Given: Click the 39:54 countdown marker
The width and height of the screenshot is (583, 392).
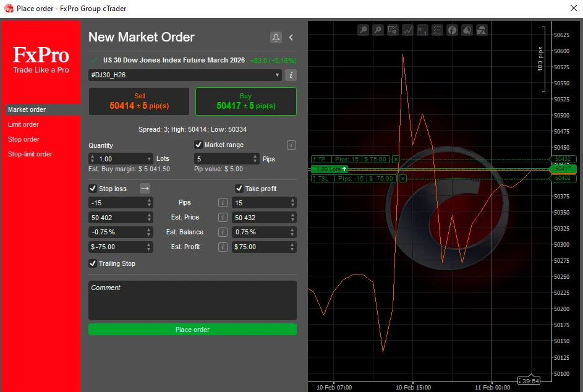Looking at the screenshot, I should point(529,380).
